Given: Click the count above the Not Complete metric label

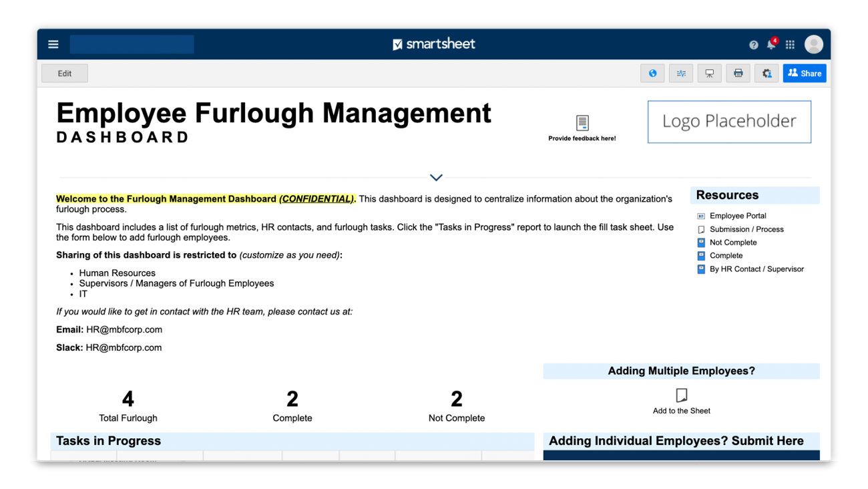Looking at the screenshot, I should coord(457,399).
